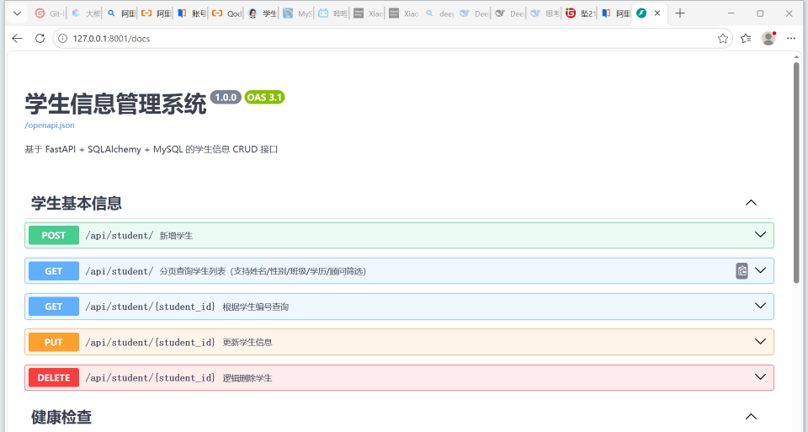Click the FastAPI + SQLAlchemy + MySQL description text
The width and height of the screenshot is (808, 432).
pyautogui.click(x=151, y=149)
